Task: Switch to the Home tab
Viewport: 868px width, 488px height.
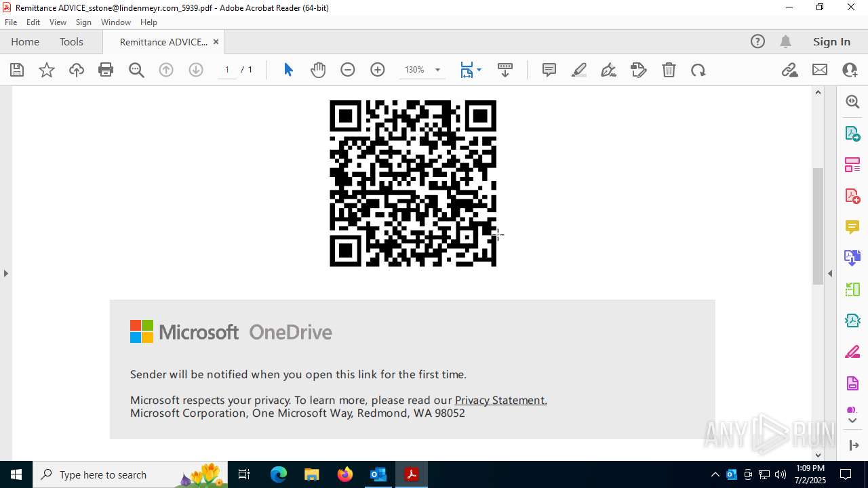Action: (25, 41)
